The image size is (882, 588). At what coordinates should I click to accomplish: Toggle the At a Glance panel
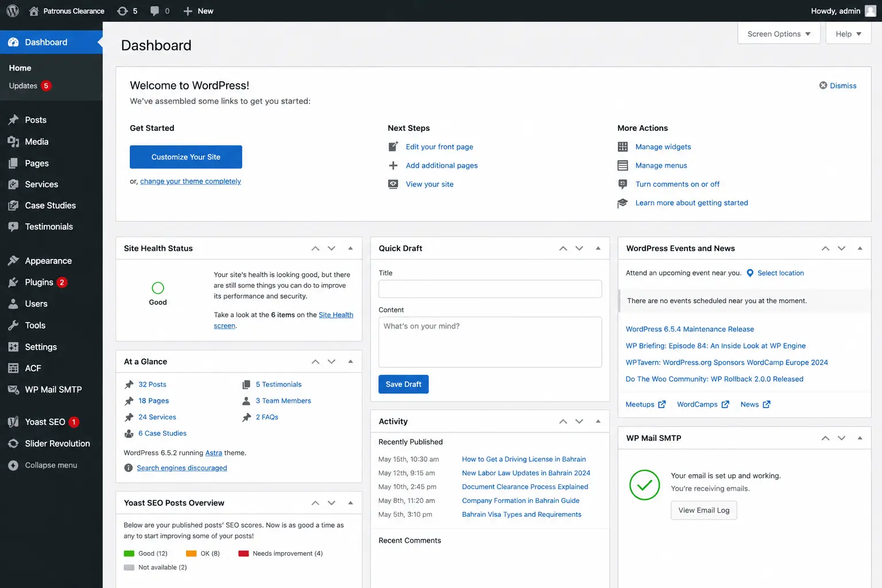coord(350,361)
